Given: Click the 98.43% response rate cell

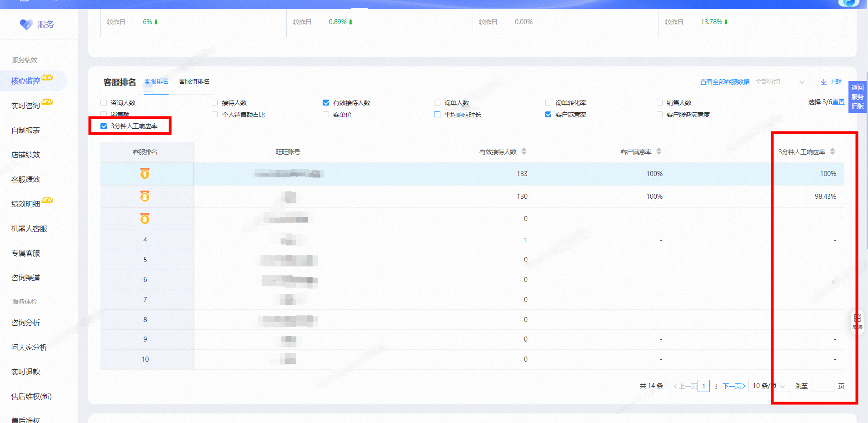Looking at the screenshot, I should coord(825,196).
